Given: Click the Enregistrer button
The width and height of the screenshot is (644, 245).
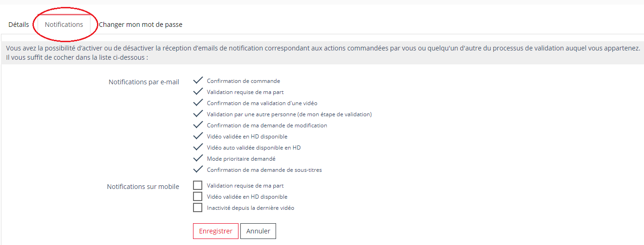Looking at the screenshot, I should pyautogui.click(x=216, y=231).
